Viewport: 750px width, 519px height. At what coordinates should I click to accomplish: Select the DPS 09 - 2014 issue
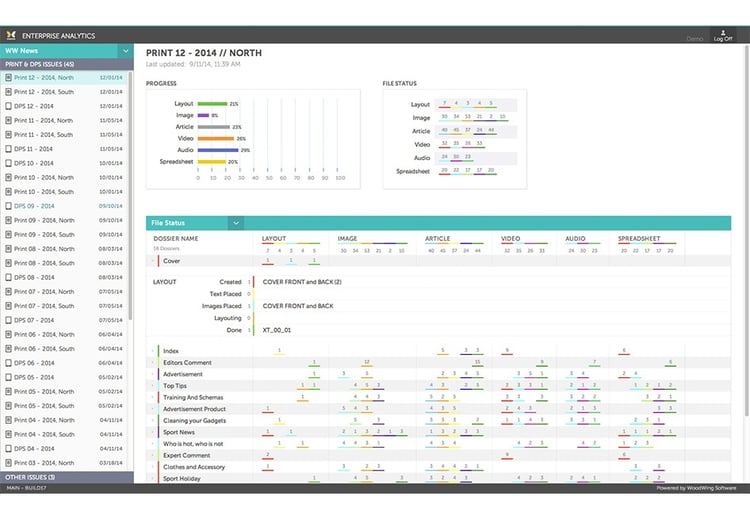click(34, 206)
